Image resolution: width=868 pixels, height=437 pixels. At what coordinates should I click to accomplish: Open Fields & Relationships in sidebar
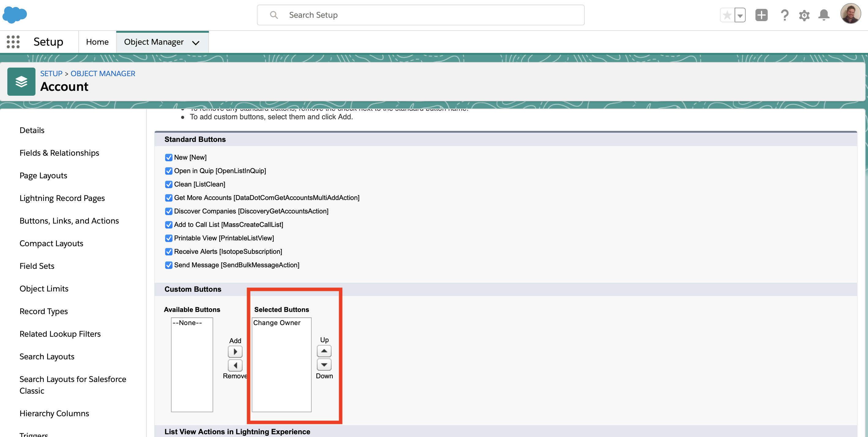tap(59, 153)
